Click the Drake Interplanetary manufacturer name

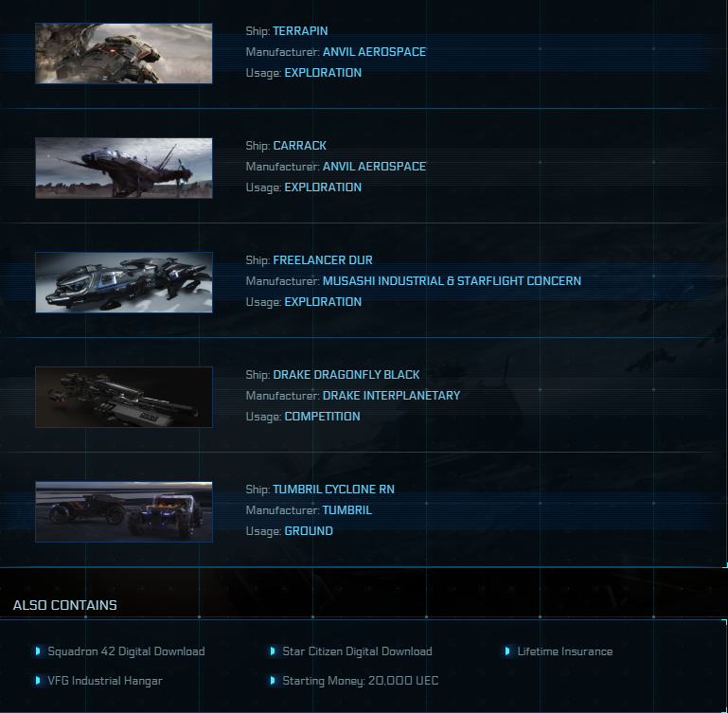coord(391,396)
